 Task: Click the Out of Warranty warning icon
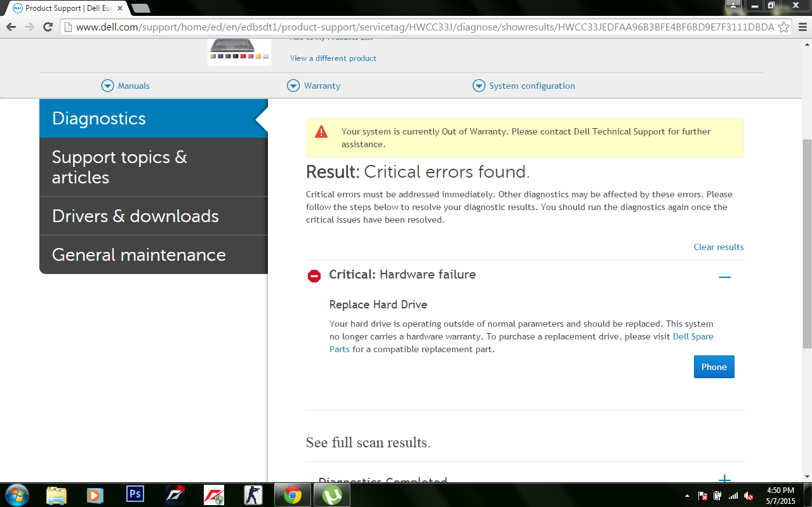coord(322,132)
